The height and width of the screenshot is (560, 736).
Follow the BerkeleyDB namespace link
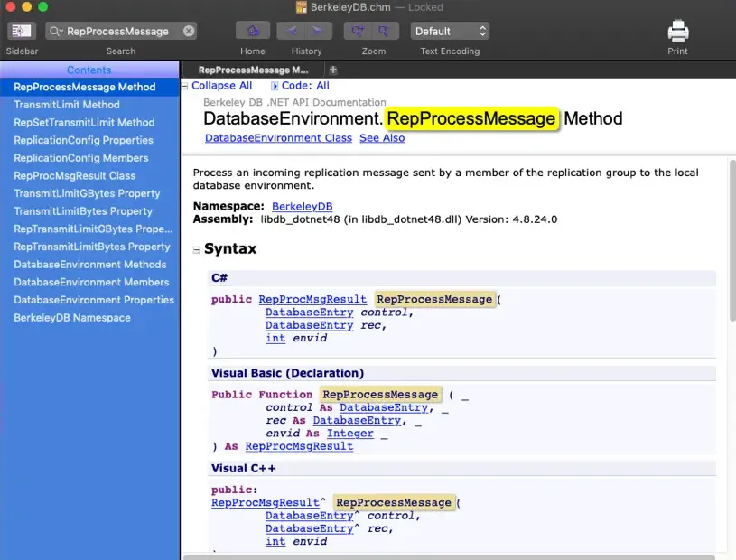pos(302,206)
